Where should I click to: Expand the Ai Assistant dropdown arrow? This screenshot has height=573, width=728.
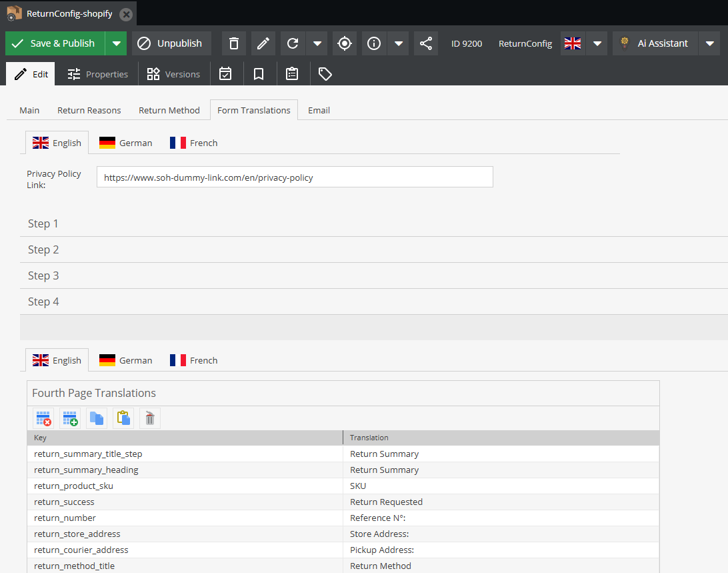[709, 43]
